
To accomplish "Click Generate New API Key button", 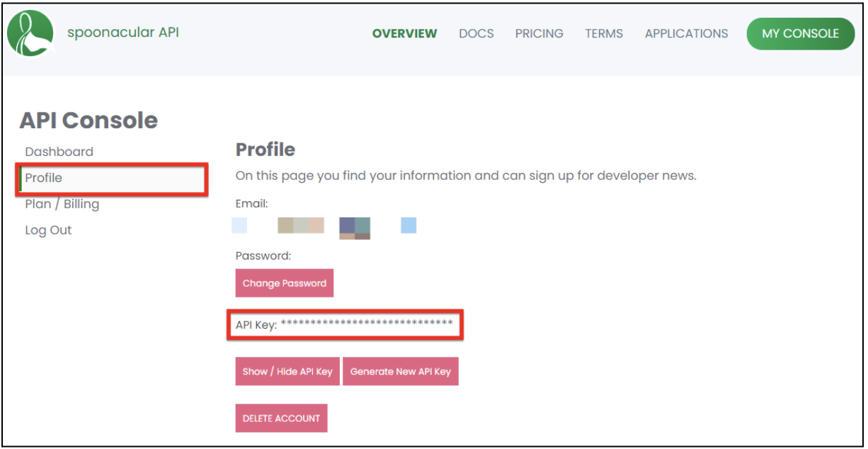I will (x=401, y=371).
